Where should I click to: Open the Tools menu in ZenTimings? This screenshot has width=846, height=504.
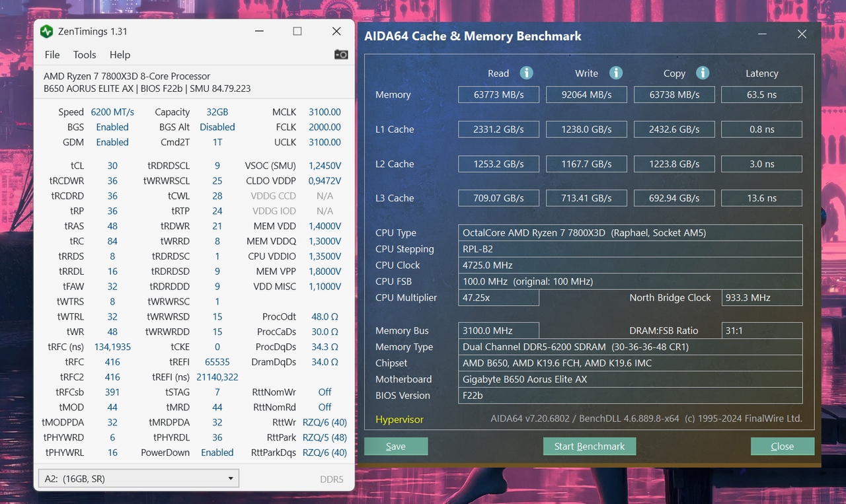coord(85,55)
